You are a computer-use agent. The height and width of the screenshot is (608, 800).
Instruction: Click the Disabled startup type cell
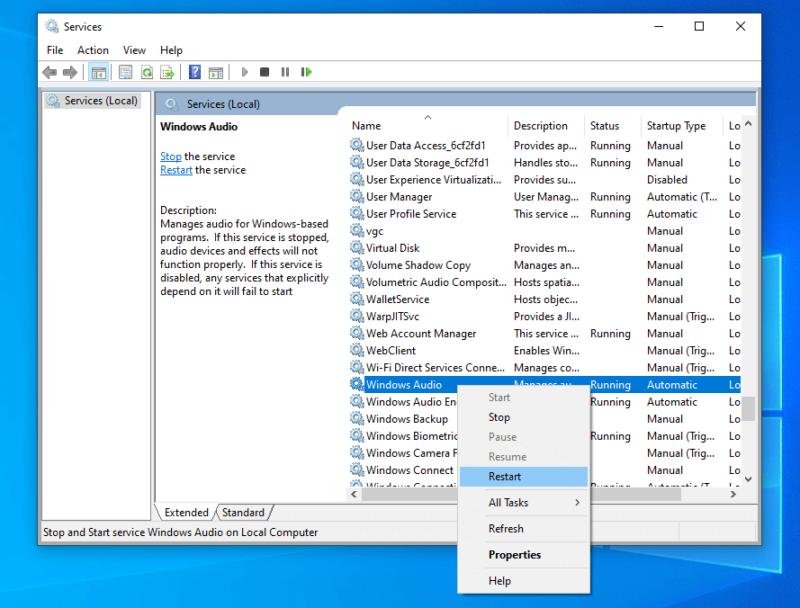point(667,180)
